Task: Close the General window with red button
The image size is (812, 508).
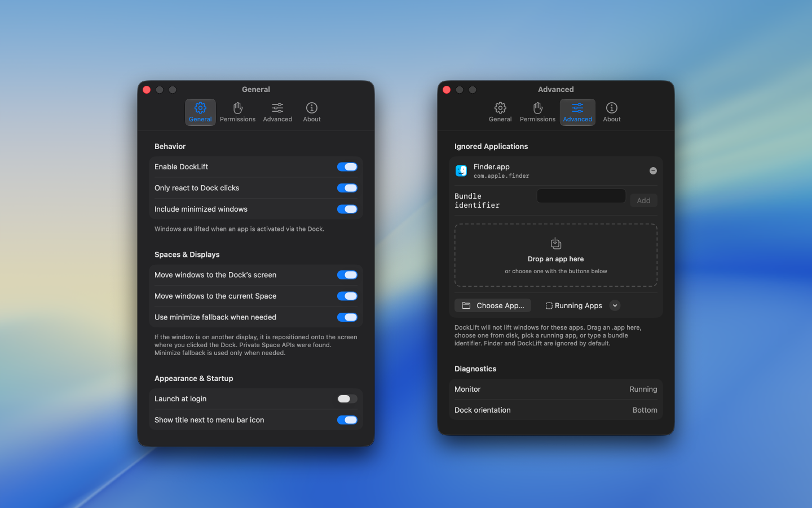Action: coord(147,90)
